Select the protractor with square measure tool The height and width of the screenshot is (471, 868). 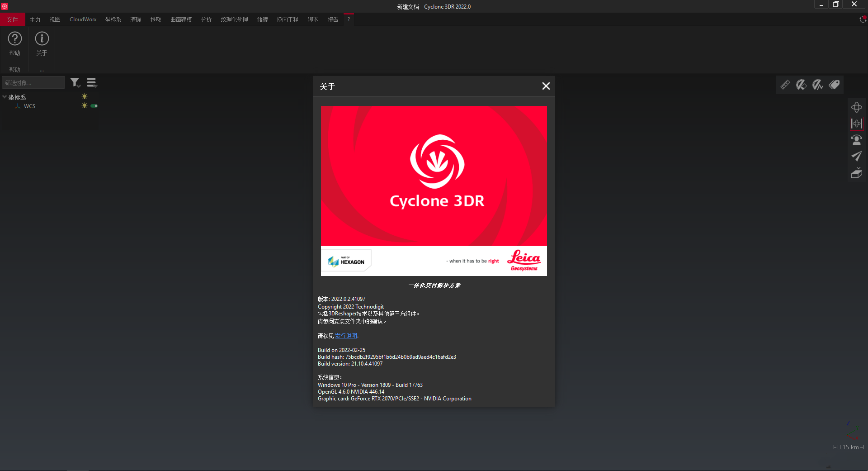coord(802,85)
